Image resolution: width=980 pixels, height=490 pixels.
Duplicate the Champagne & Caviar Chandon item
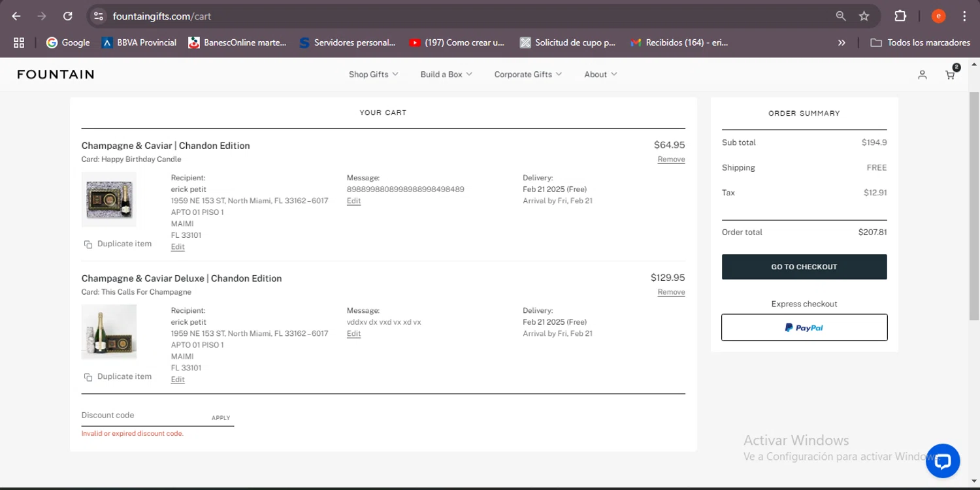pos(118,244)
